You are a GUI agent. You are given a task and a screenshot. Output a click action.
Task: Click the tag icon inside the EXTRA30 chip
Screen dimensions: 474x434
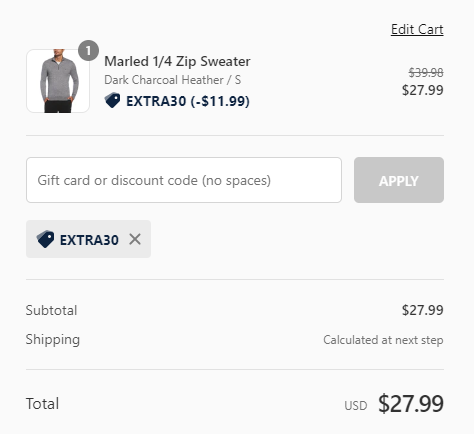click(x=45, y=239)
